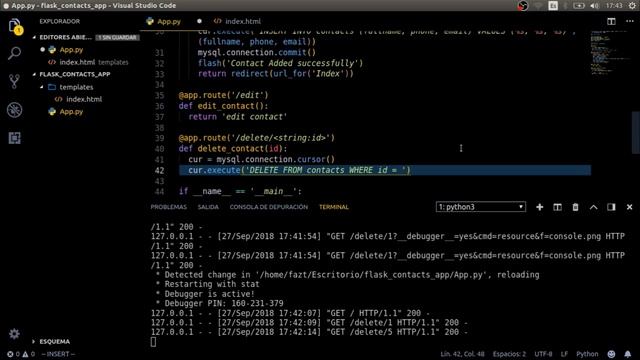Switch to the App.py editor tab

[x=169, y=21]
